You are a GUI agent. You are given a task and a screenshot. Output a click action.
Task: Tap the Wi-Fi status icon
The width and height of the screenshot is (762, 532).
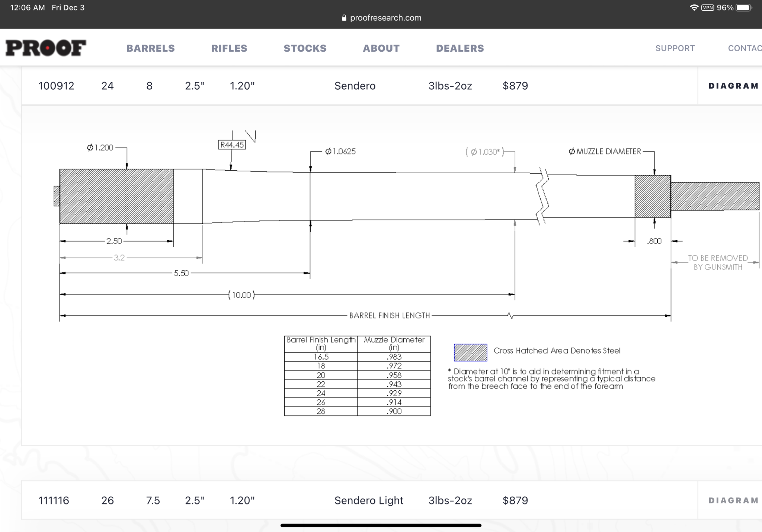point(694,7)
